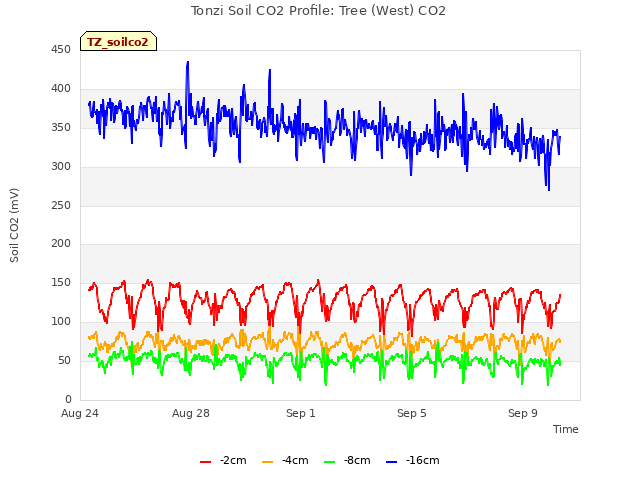The width and height of the screenshot is (640, 480).
Task: Click the Sep 5 x-axis tick label
Action: (412, 413)
